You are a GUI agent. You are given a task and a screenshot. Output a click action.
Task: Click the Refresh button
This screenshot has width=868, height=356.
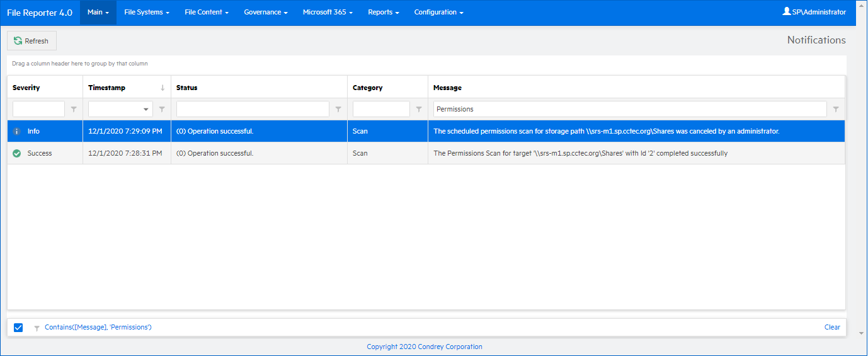pos(31,41)
